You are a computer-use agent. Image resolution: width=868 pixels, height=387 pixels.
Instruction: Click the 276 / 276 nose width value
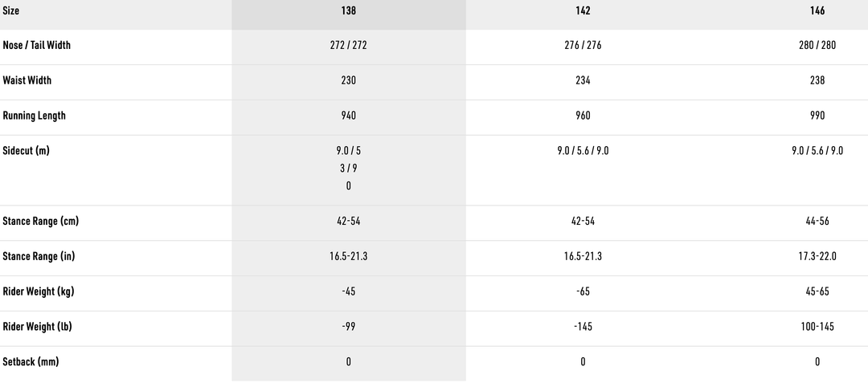click(583, 46)
